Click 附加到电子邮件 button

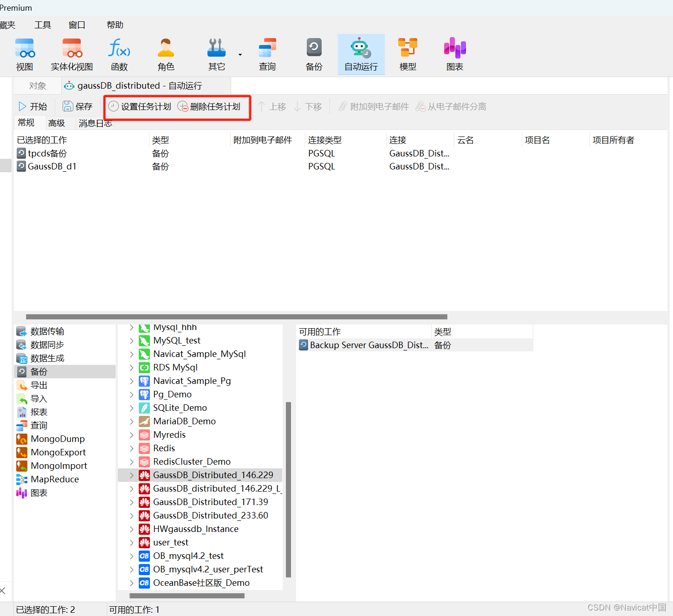pos(374,107)
